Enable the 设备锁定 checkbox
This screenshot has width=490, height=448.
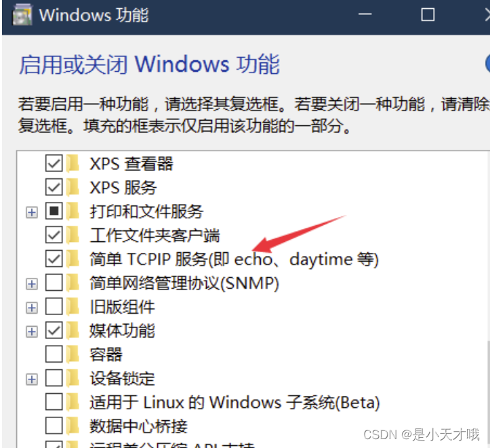coord(54,378)
